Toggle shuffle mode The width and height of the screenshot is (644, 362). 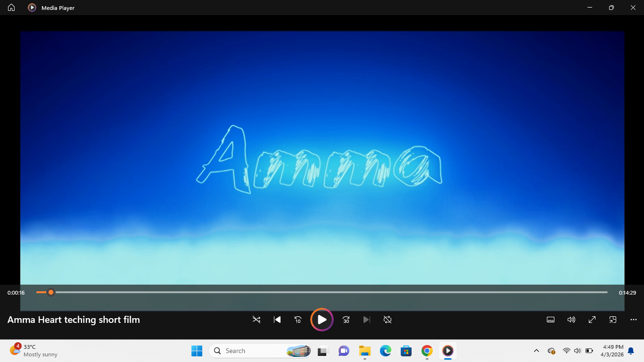click(256, 320)
